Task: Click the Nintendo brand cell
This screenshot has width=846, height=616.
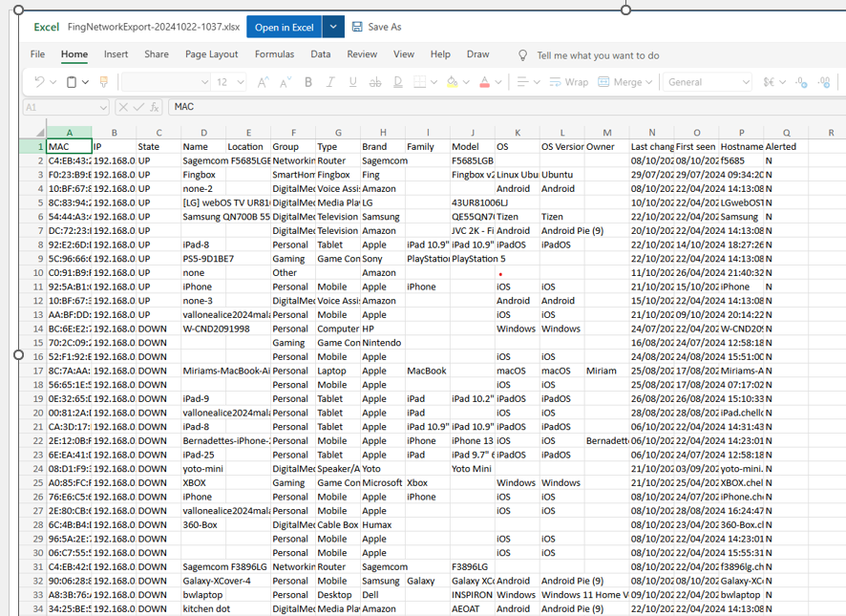Action: point(383,343)
